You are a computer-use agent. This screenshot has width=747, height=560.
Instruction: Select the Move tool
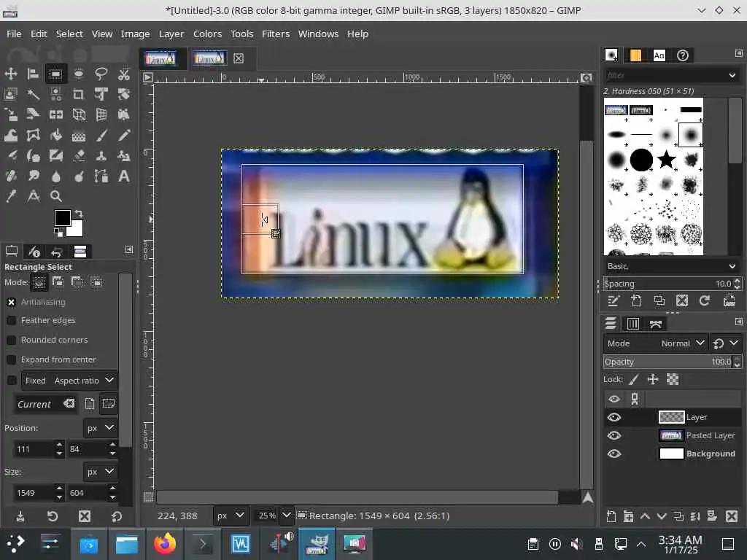[10, 74]
